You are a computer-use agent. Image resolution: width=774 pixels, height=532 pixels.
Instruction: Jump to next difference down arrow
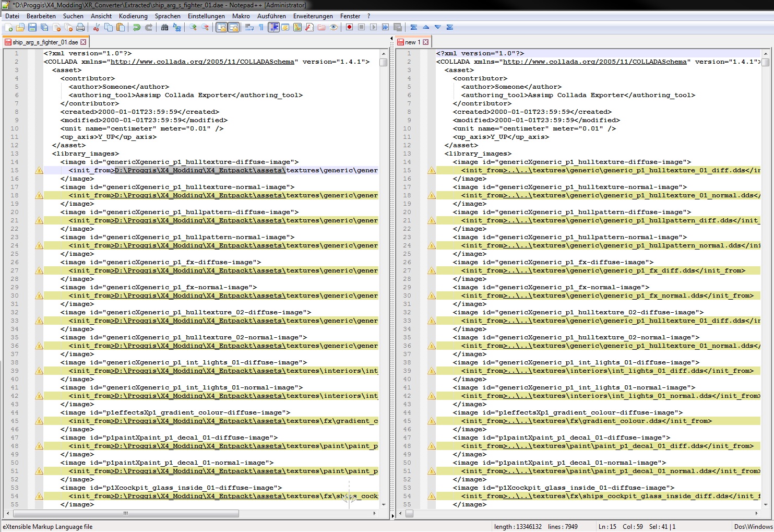(438, 27)
